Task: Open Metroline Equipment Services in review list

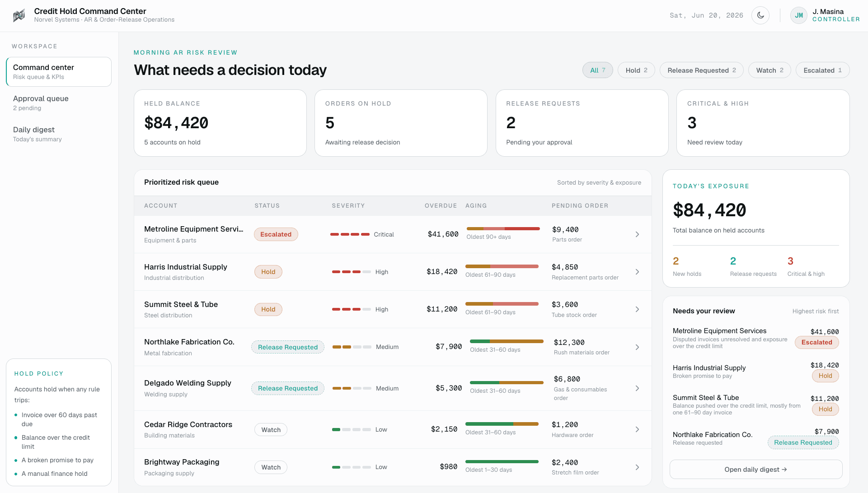Action: (x=755, y=338)
